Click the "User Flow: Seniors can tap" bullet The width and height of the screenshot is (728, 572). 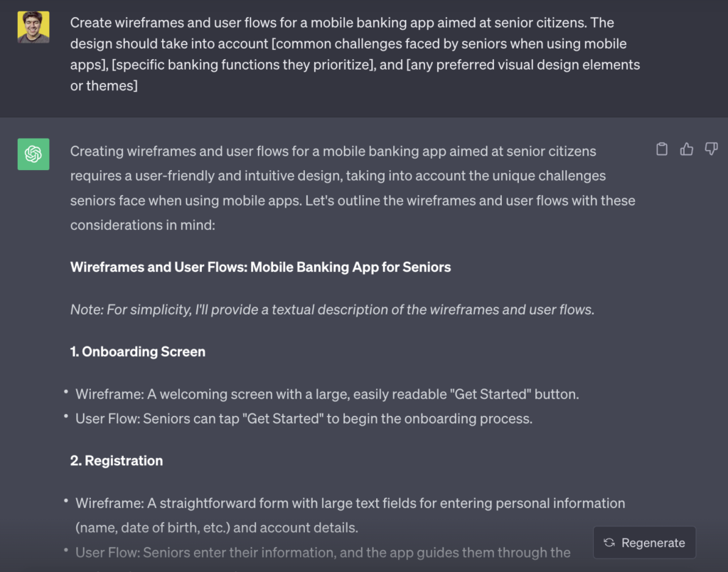304,418
